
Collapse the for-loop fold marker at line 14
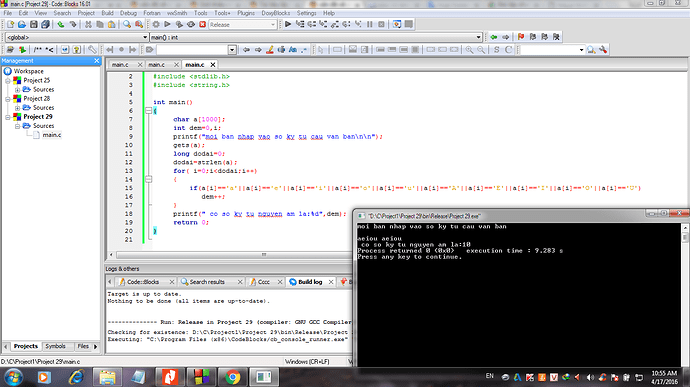[x=149, y=179]
